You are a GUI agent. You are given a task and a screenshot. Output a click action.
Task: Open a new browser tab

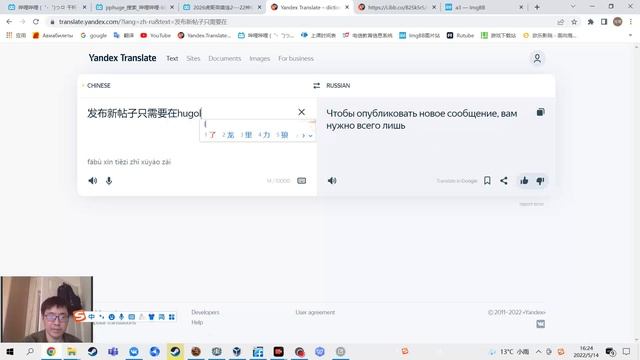point(537,7)
